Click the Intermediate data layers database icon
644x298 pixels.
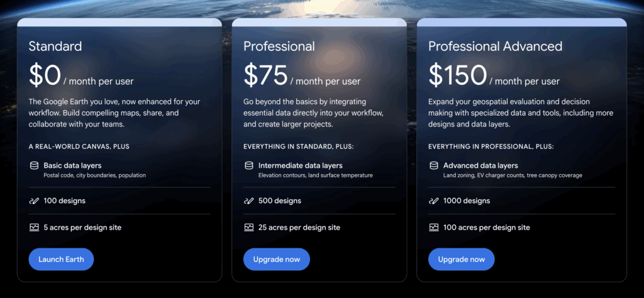tap(249, 165)
